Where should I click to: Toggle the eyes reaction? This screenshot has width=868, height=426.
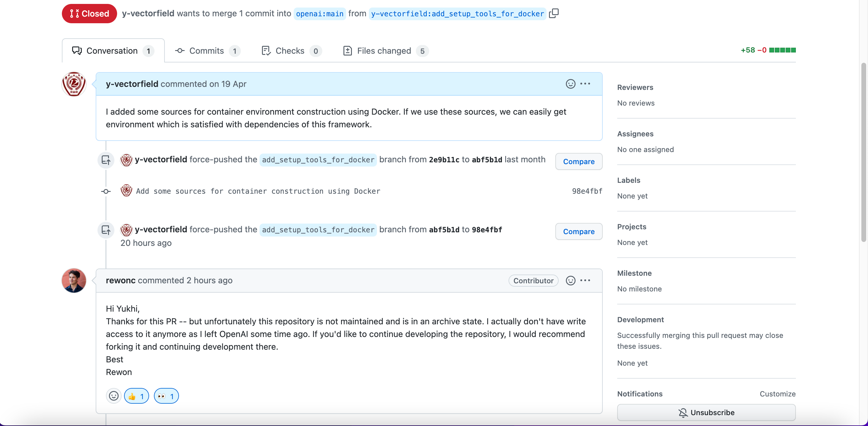pos(166,396)
